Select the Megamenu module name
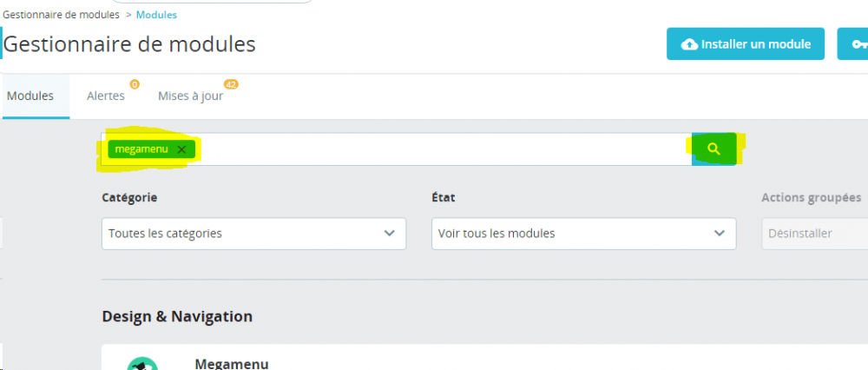This screenshot has height=370, width=868. click(232, 364)
